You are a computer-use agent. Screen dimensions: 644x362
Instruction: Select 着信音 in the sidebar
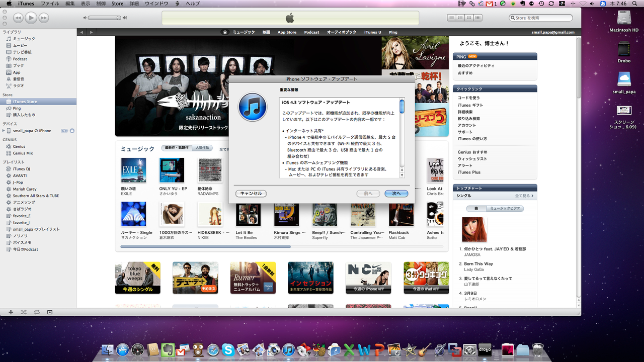18,79
